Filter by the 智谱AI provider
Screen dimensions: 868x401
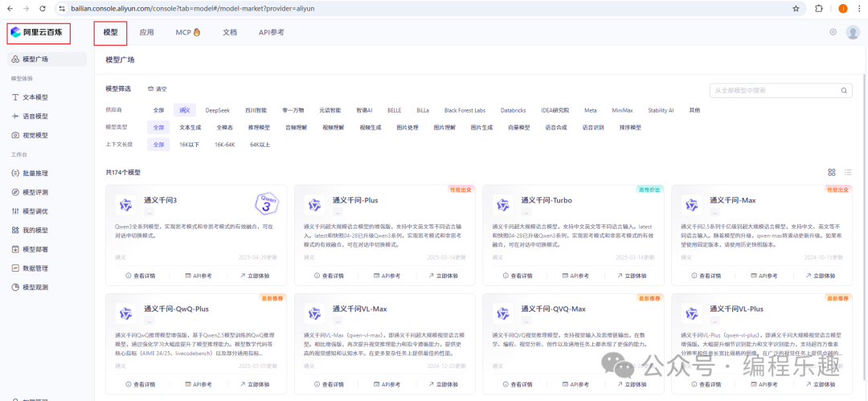coord(364,110)
